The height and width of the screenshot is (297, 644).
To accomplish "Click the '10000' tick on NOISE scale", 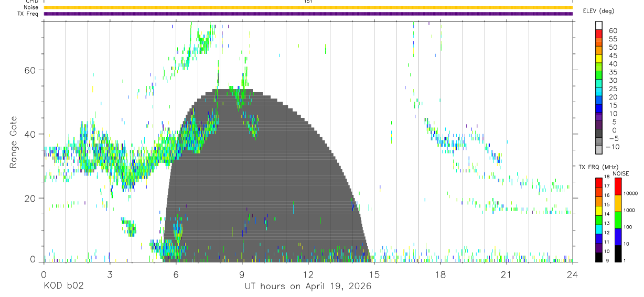I will [631, 193].
